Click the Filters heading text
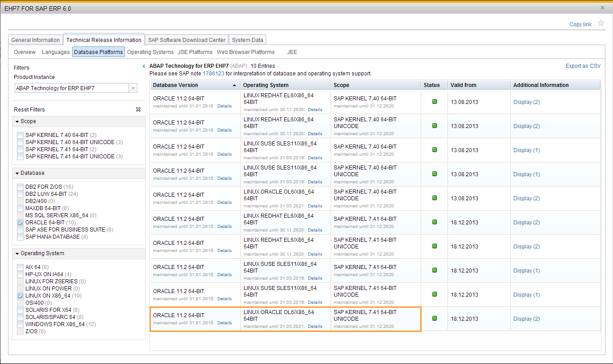Viewport: 613px width, 364px height. coord(21,68)
